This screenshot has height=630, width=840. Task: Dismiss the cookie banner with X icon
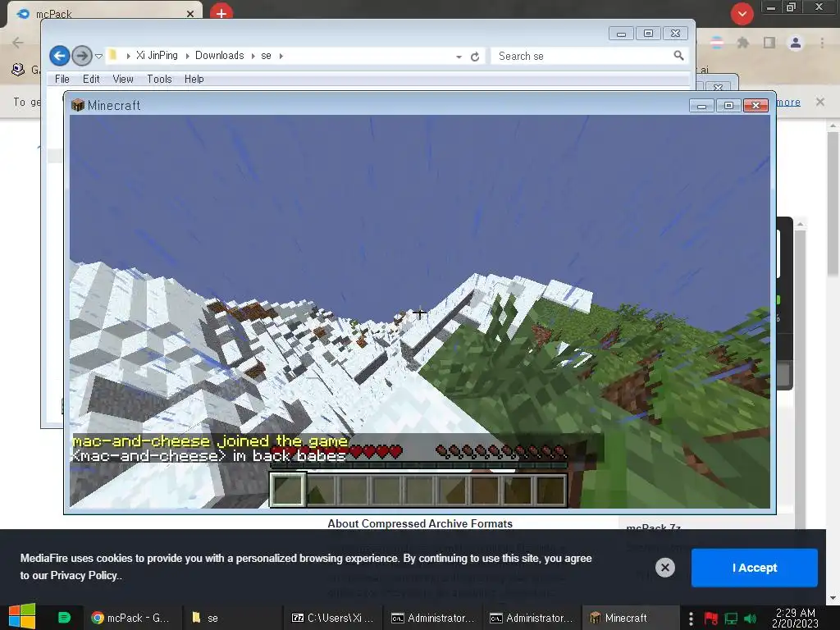(664, 568)
